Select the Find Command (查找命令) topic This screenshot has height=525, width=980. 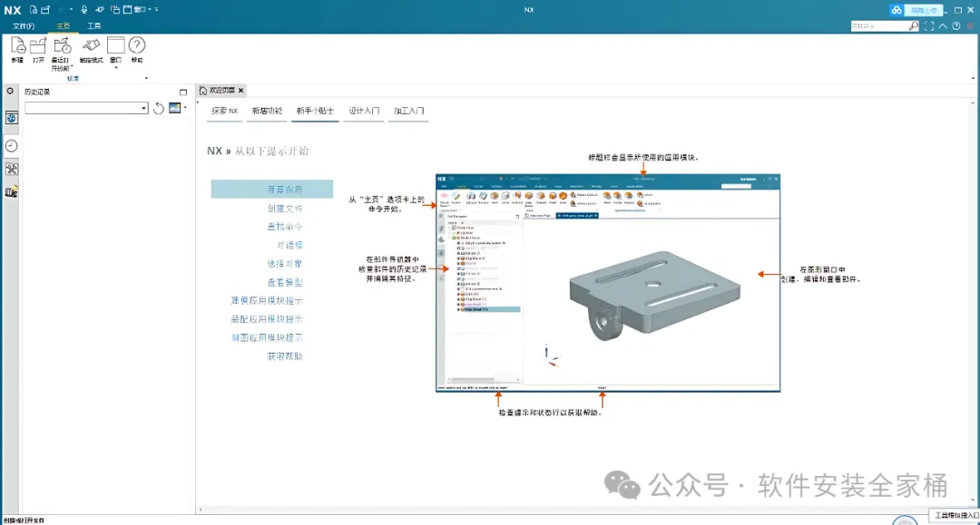pyautogui.click(x=285, y=227)
